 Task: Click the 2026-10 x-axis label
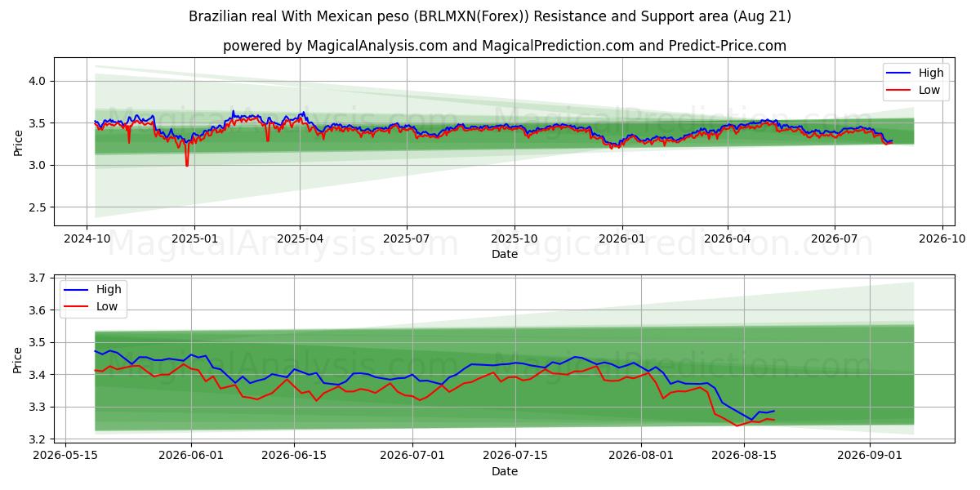point(942,238)
